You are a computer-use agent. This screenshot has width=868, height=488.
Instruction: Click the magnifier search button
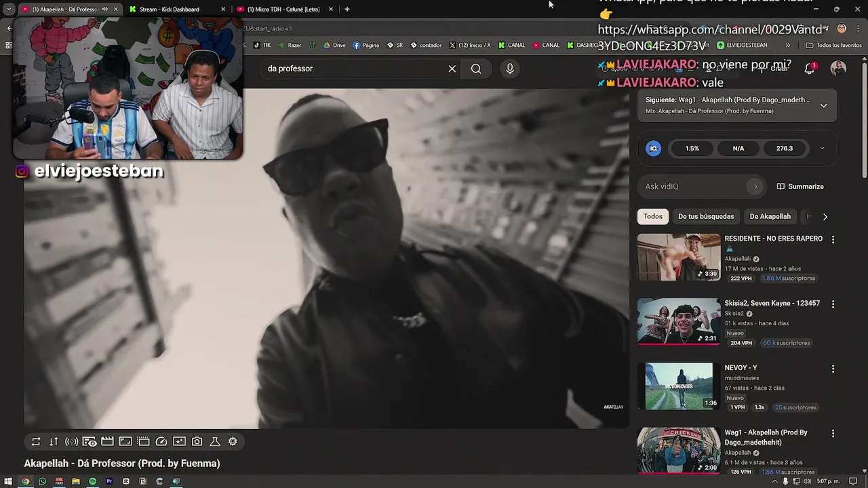click(476, 68)
